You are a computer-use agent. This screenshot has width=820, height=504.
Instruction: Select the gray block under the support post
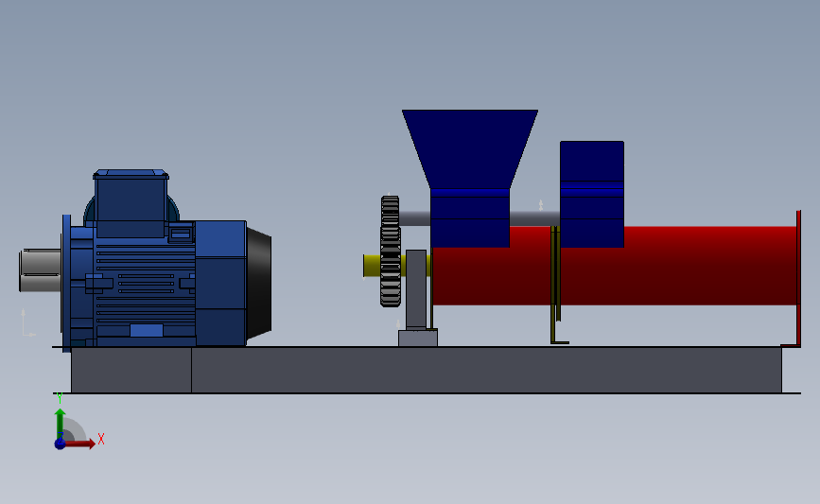(418, 338)
